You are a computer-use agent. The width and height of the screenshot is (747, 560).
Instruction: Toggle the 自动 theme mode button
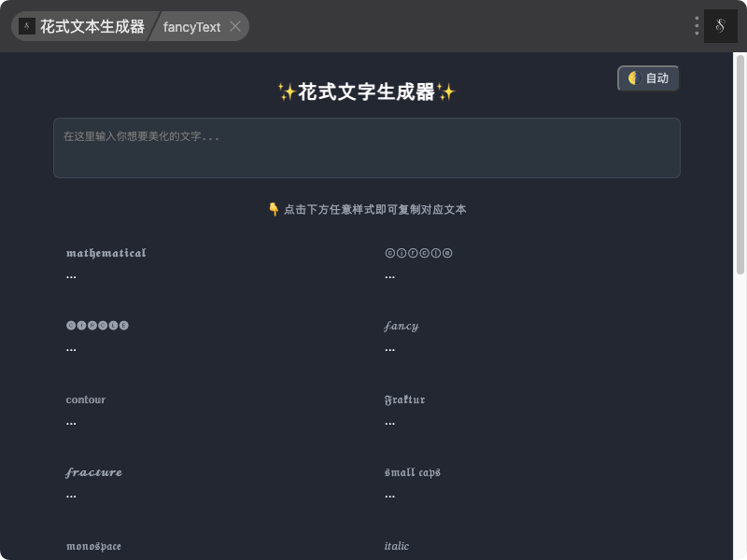[648, 78]
